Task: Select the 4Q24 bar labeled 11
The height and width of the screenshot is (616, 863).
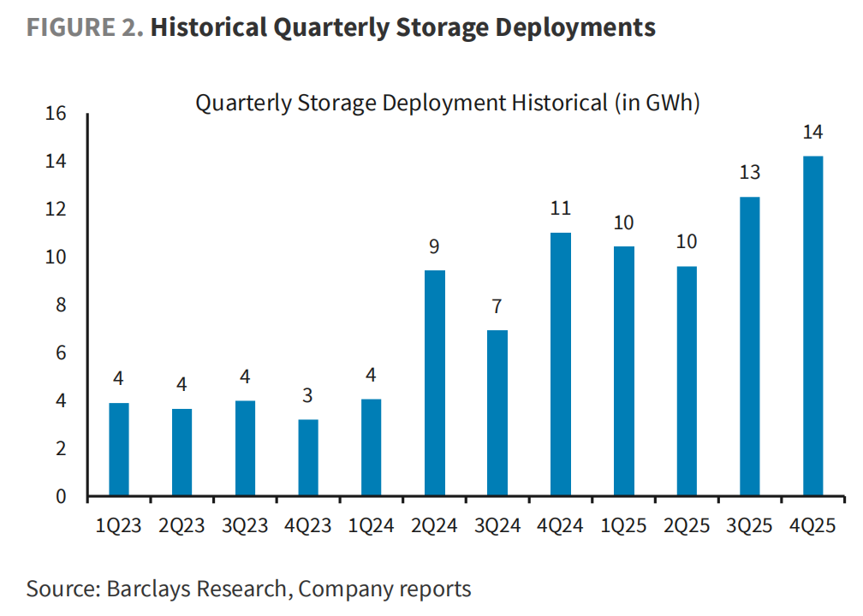Action: pos(561,364)
